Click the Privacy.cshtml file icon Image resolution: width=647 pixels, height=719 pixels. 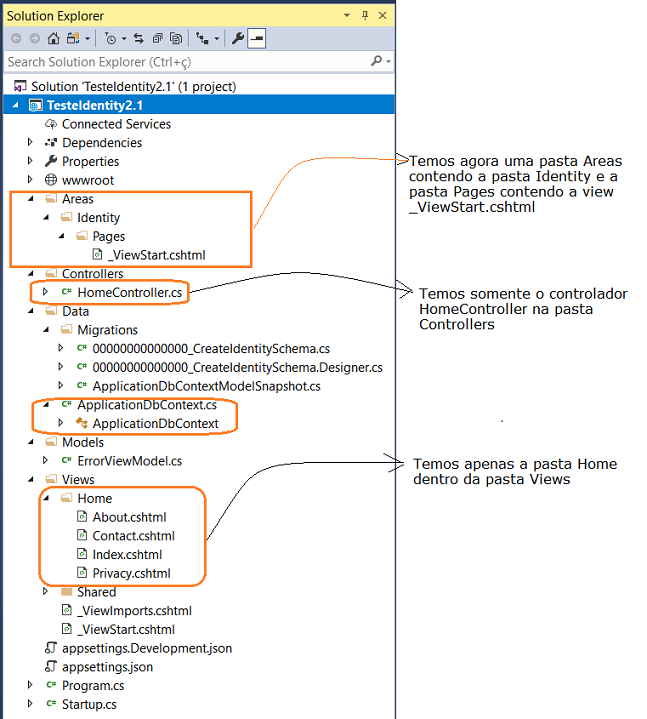click(x=82, y=573)
